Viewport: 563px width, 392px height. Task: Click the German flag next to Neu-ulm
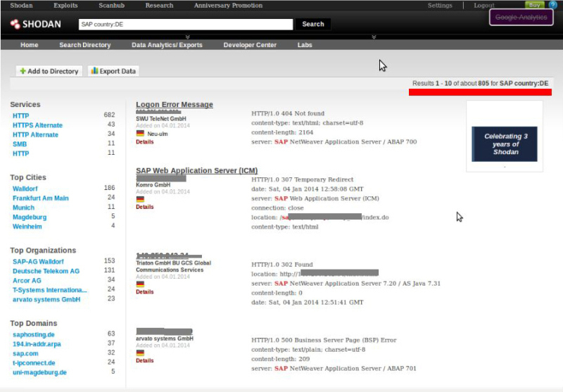140,134
